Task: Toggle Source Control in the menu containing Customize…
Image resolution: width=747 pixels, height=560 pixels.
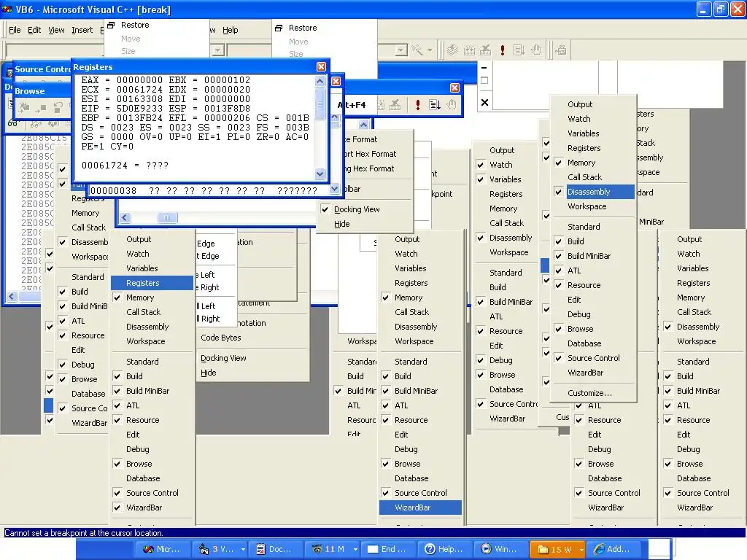Action: point(593,358)
